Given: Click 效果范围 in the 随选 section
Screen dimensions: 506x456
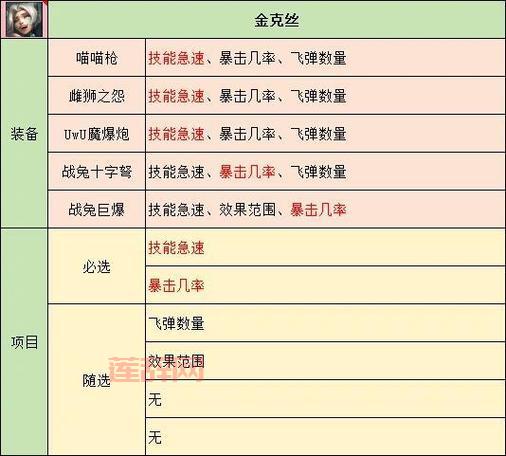Looking at the screenshot, I should coord(176,361).
